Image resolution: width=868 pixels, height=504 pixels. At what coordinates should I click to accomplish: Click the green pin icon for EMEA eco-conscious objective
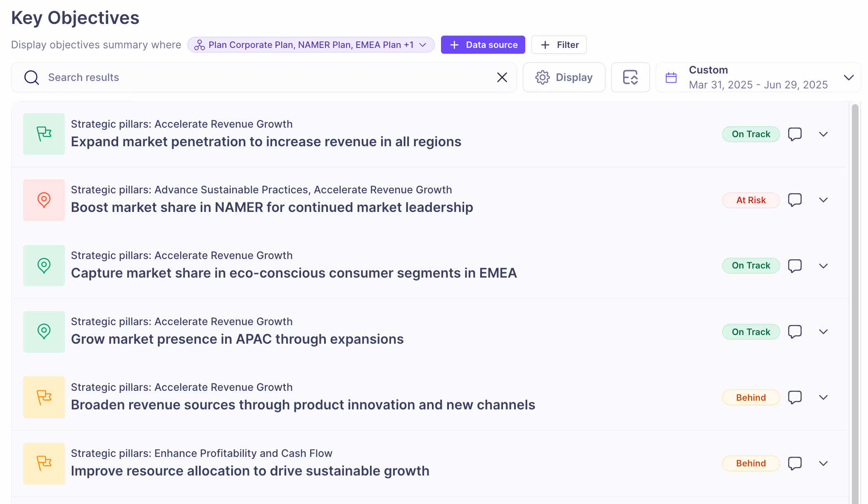44,266
